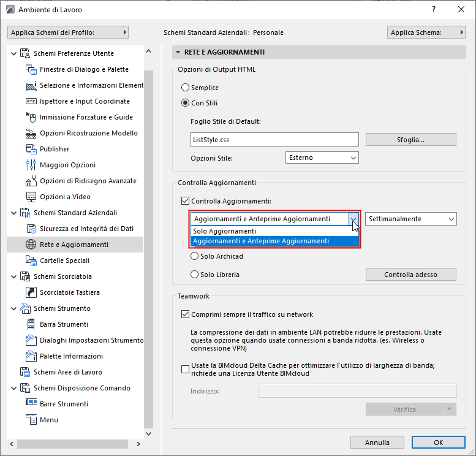Select the Scorciatoie Tastiera label

[70, 292]
